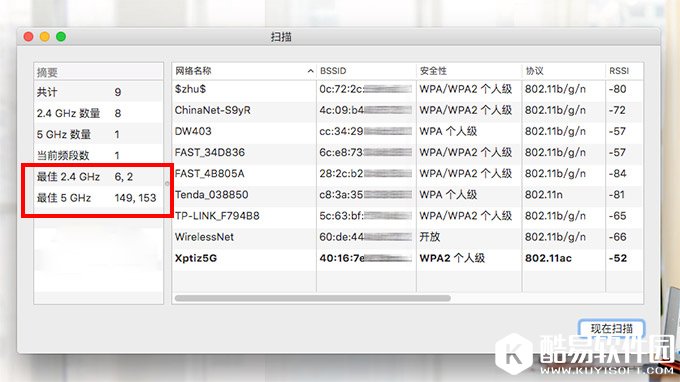Select the Tenda_038850 network row

pyautogui.click(x=407, y=195)
